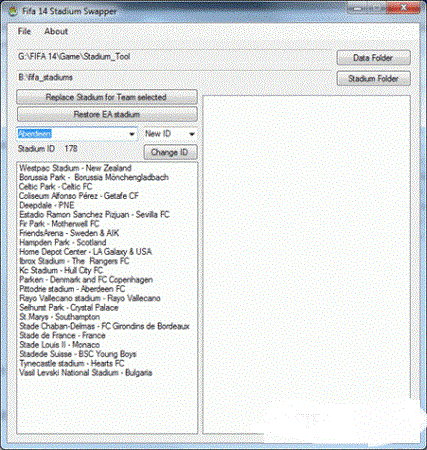The width and height of the screenshot is (427, 450).
Task: Click Restore EA stadium button
Action: (107, 114)
